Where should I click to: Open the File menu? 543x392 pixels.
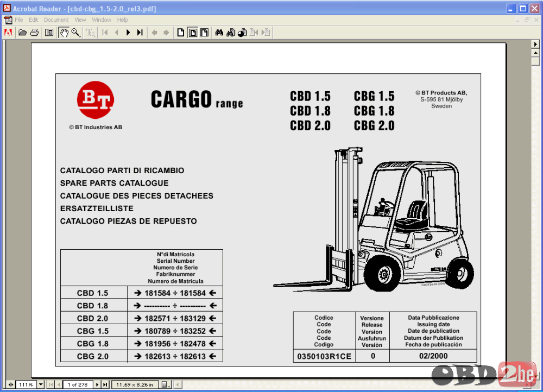[19, 20]
